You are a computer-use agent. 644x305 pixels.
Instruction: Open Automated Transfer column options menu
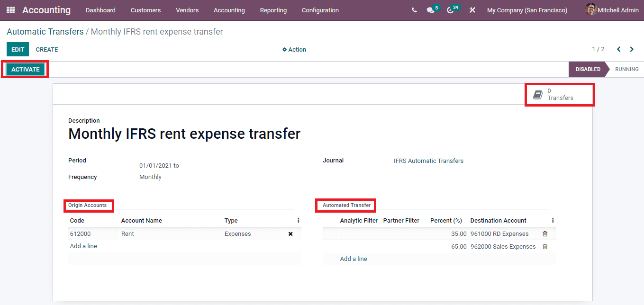pyautogui.click(x=553, y=220)
